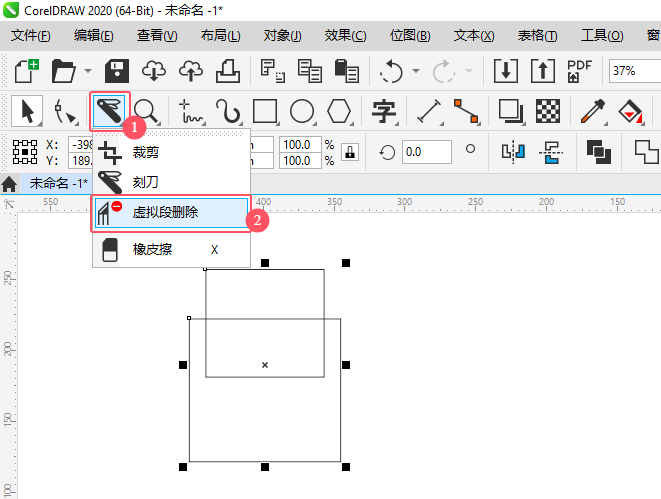Undo the last action
The width and height of the screenshot is (661, 499).
click(391, 71)
